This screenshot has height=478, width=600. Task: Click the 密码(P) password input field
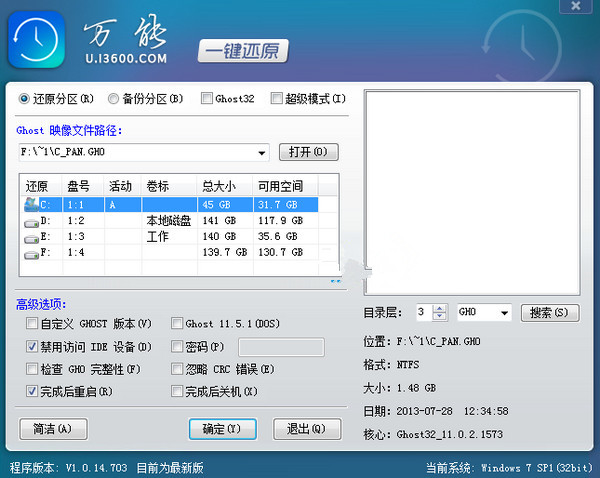[281, 347]
